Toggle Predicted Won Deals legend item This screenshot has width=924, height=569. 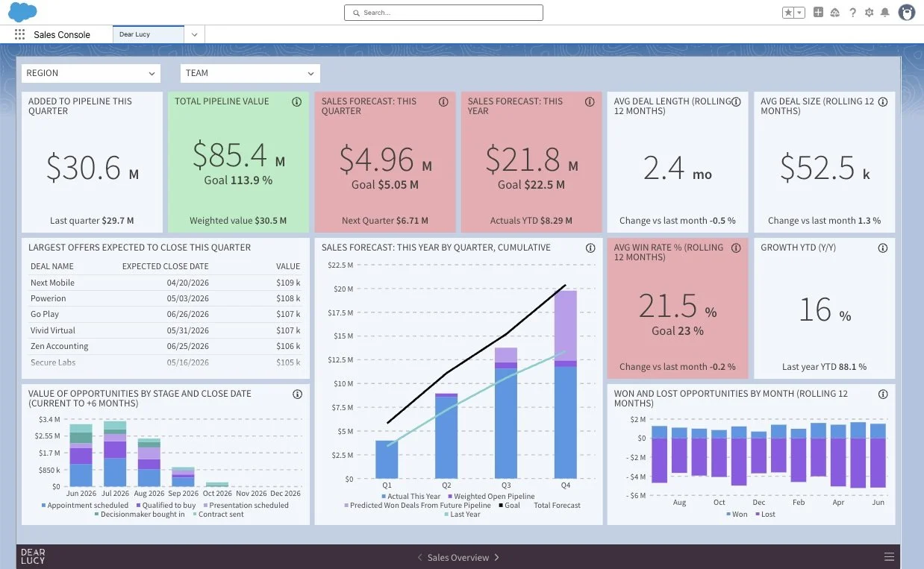(418, 505)
